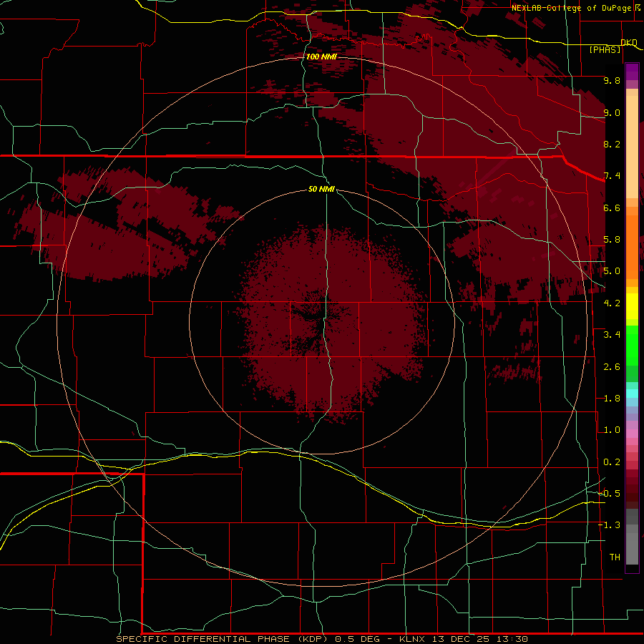Click the orange segment of the color bar

[632, 246]
